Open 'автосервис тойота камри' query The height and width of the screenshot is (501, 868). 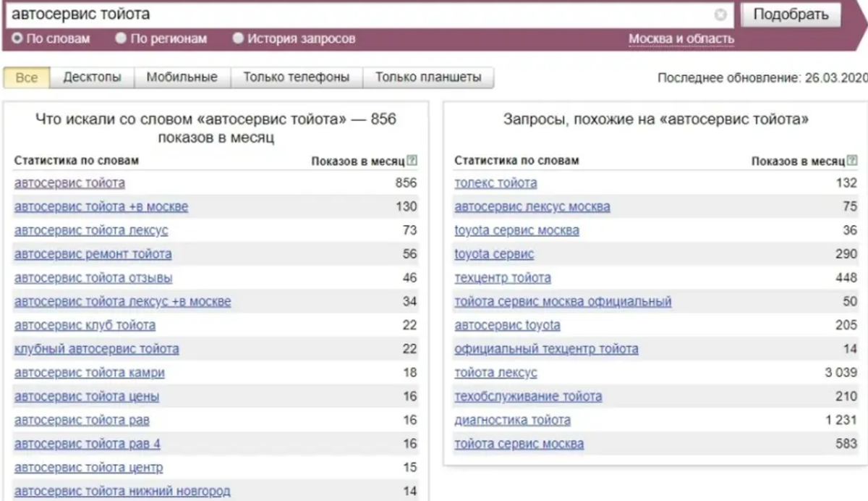[x=90, y=373]
